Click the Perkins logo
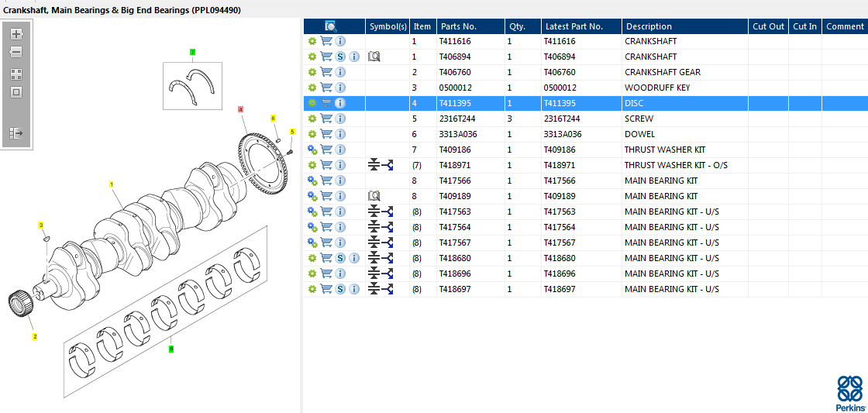This screenshot has width=868, height=413. [x=849, y=393]
